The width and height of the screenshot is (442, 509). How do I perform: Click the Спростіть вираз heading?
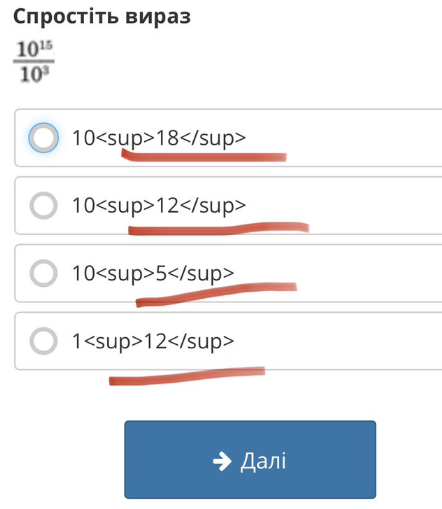[102, 16]
